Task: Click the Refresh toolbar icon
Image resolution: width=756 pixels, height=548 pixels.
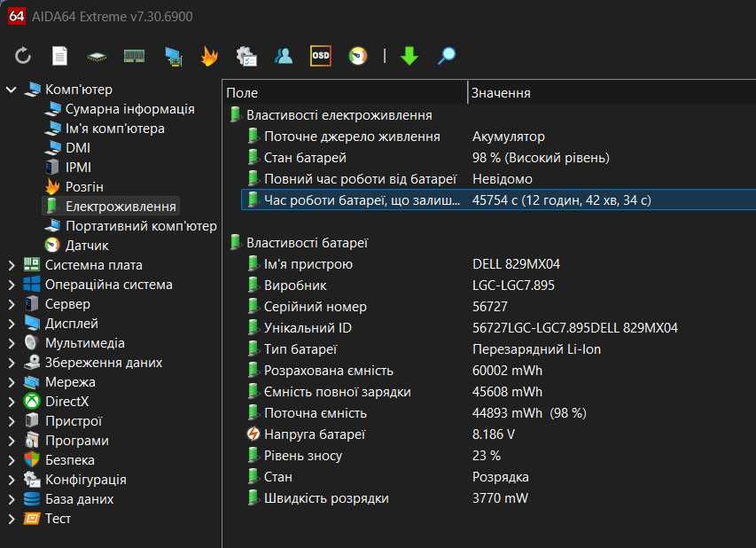Action: (x=23, y=56)
